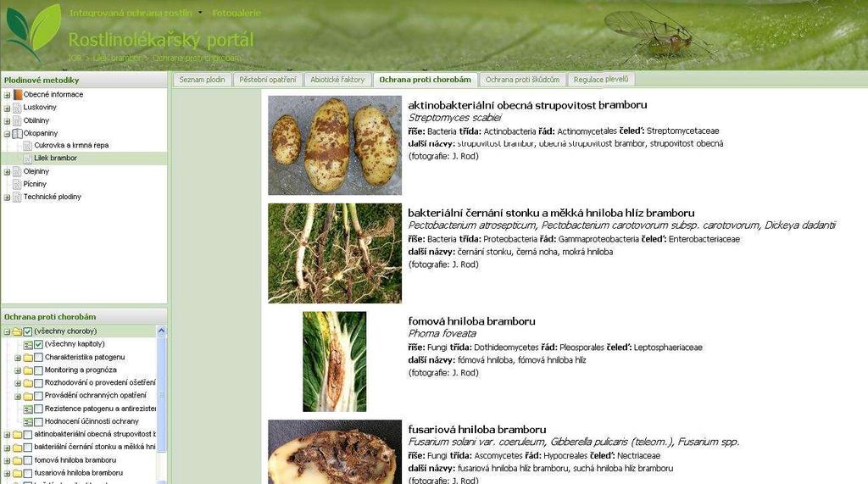
Task: Click the document icon next to Luskoviny
Action: coord(17,108)
